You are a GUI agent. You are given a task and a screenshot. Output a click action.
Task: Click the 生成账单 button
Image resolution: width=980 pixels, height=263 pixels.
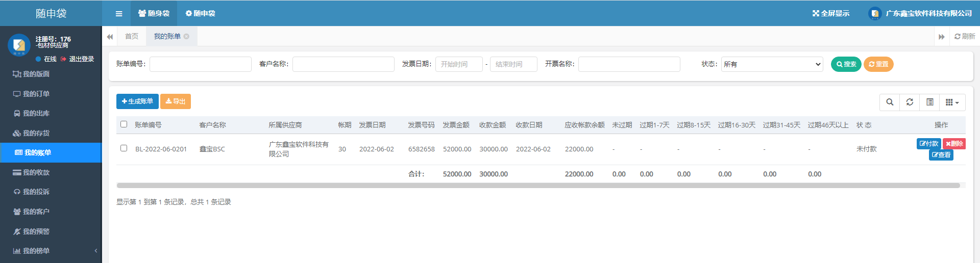coord(137,101)
